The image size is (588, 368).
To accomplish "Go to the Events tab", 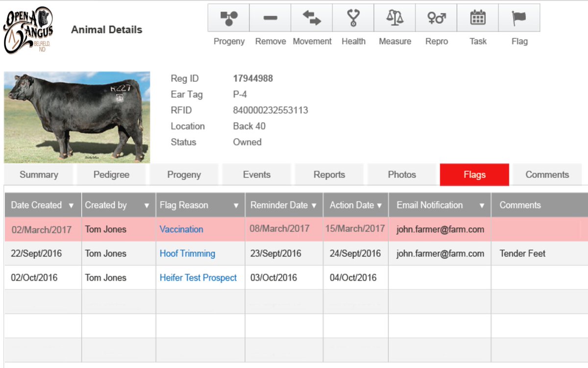I will (256, 175).
